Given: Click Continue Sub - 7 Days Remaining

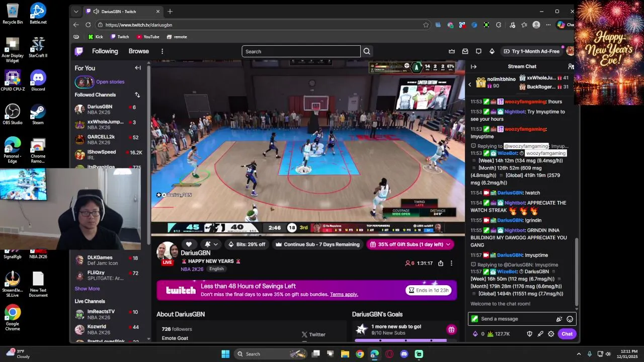Looking at the screenshot, I should tap(317, 244).
